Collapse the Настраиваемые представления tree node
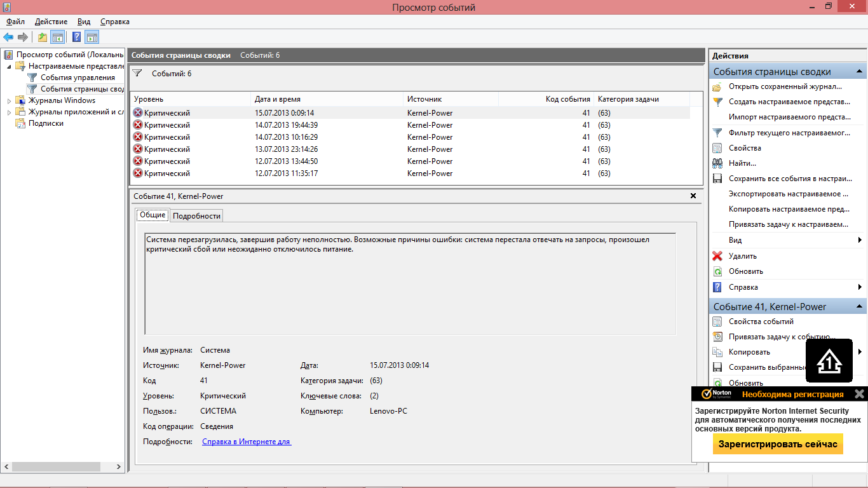The image size is (868, 488). (9, 66)
